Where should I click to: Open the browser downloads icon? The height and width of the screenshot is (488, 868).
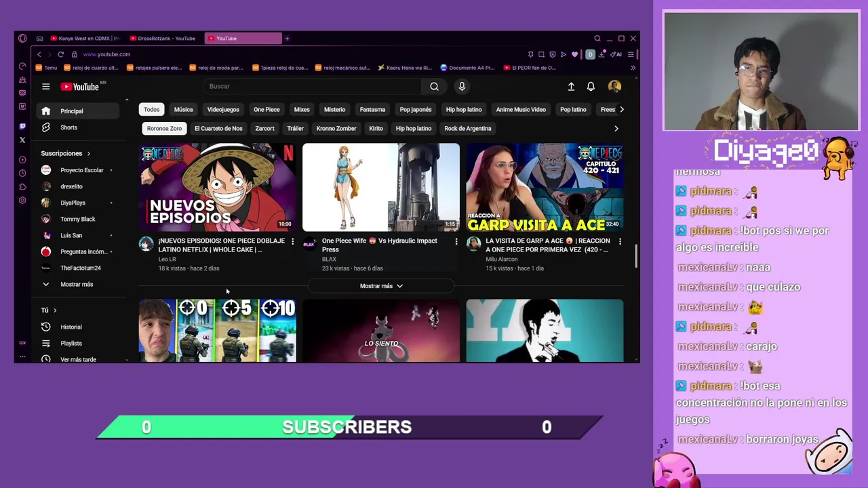coord(601,54)
